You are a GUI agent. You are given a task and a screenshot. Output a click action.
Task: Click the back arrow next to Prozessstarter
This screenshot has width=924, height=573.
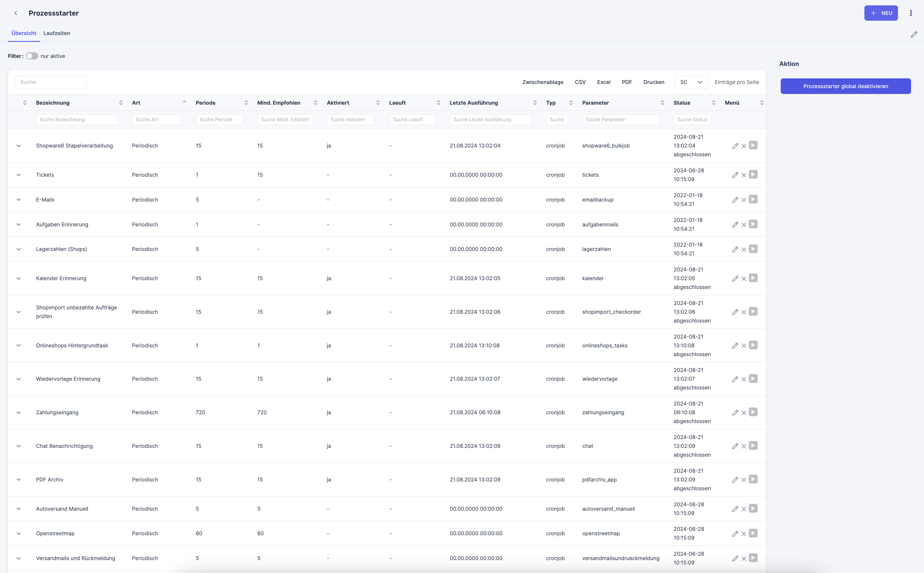click(x=16, y=13)
